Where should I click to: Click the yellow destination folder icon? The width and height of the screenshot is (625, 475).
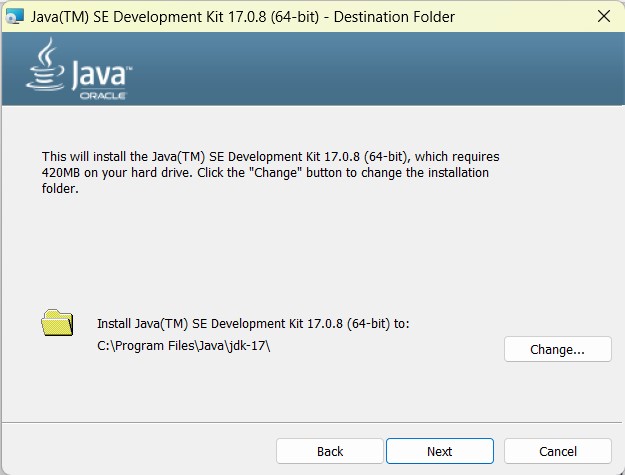pos(57,323)
